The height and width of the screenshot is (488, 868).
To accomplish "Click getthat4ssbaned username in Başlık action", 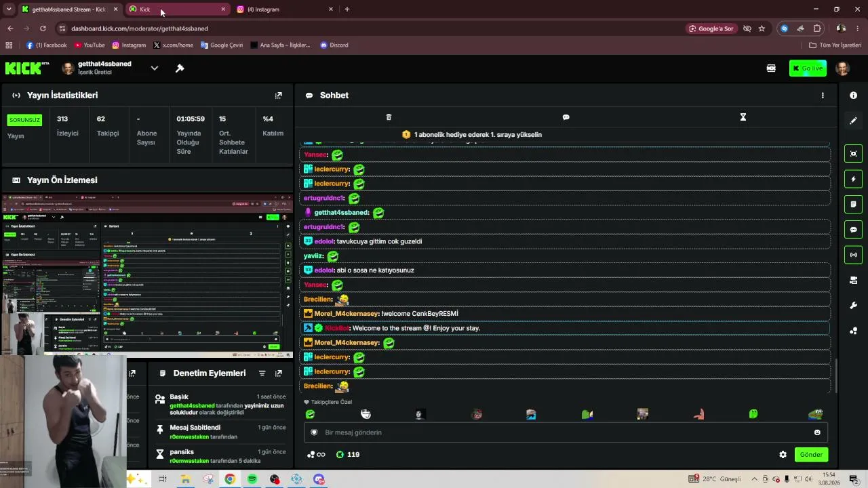I will tap(192, 405).
